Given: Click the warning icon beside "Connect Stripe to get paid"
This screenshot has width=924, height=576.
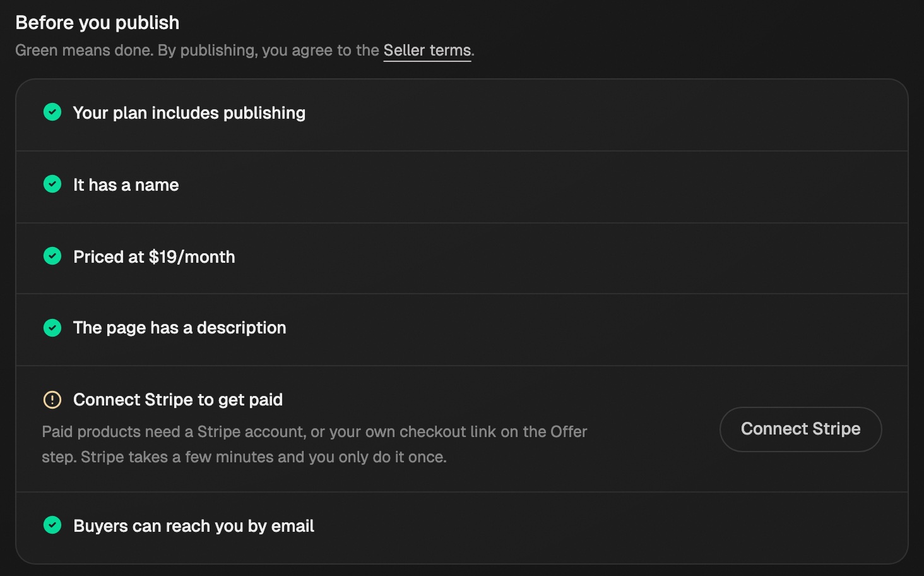Looking at the screenshot, I should point(52,400).
